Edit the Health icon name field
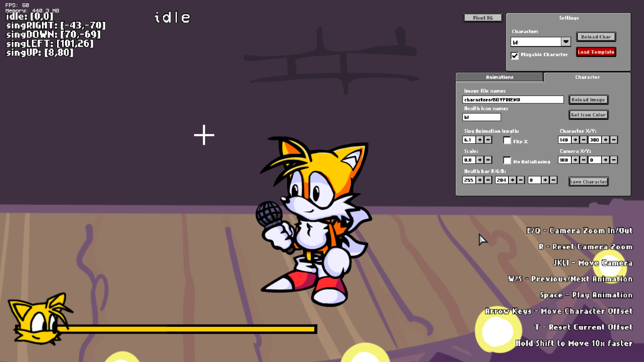 click(x=481, y=117)
